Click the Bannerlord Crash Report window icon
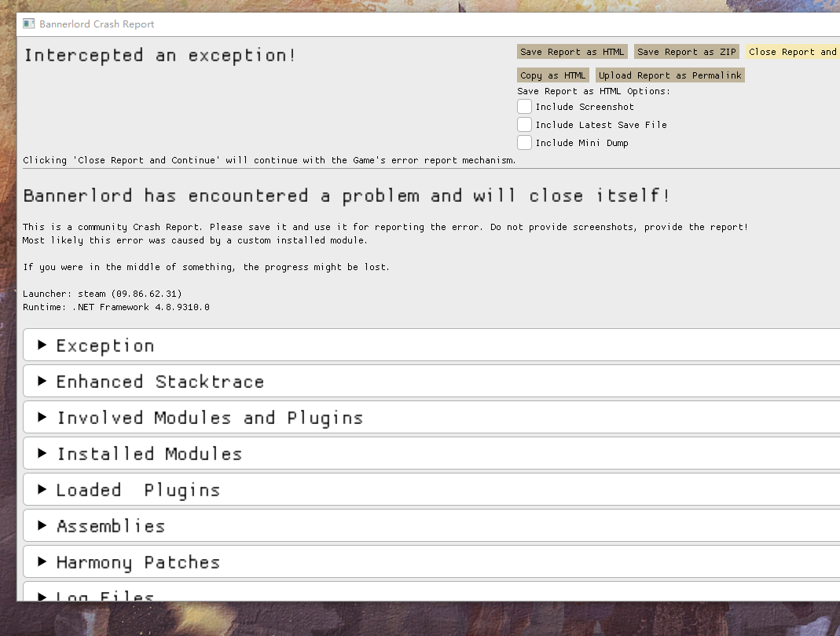 tap(29, 24)
